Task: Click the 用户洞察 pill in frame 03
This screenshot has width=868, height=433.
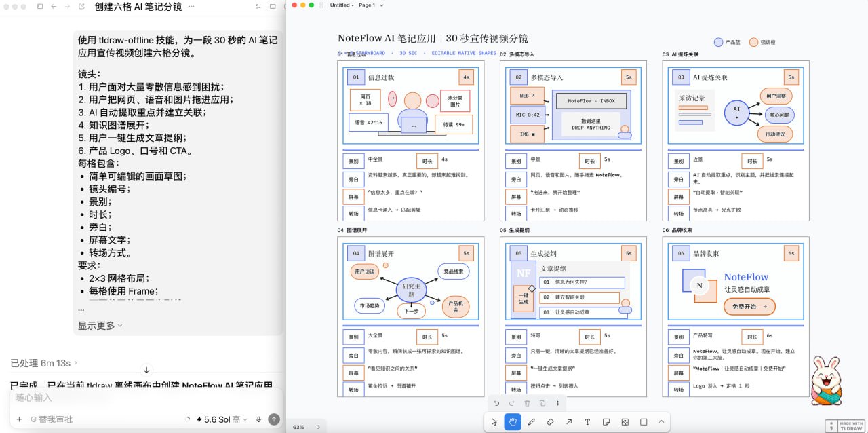Action: 776,96
